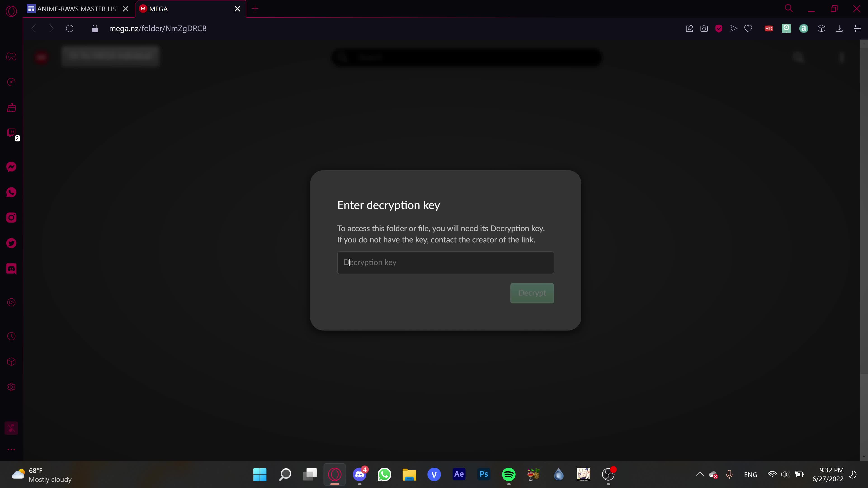Open WhatsApp sidebar panel

pyautogui.click(x=11, y=192)
